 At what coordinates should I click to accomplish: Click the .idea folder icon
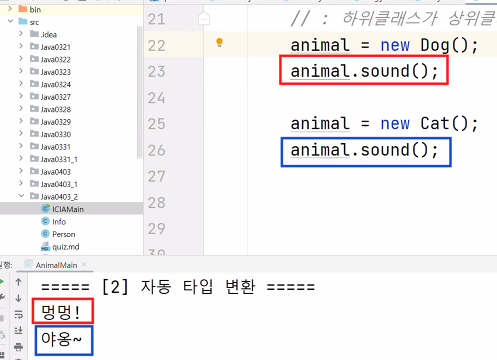(34, 34)
